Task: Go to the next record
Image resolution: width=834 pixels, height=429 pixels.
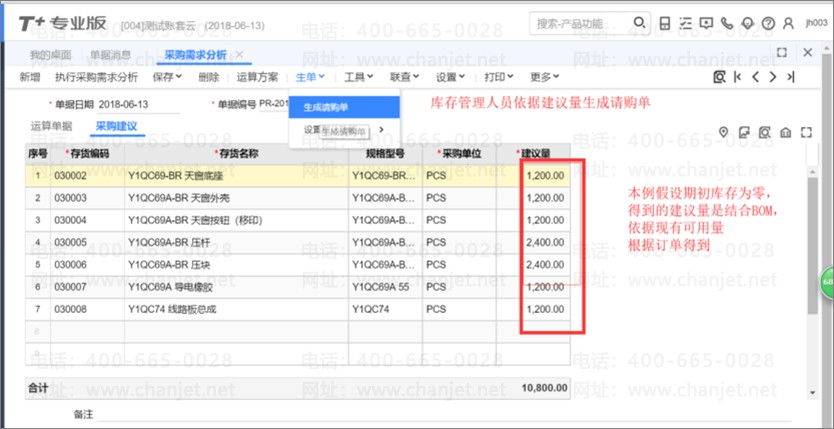Action: click(773, 77)
